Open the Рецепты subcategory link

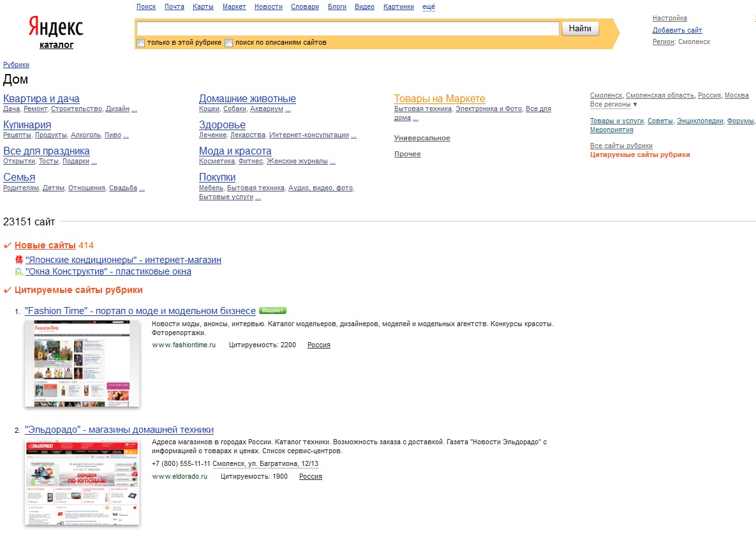[x=17, y=135]
